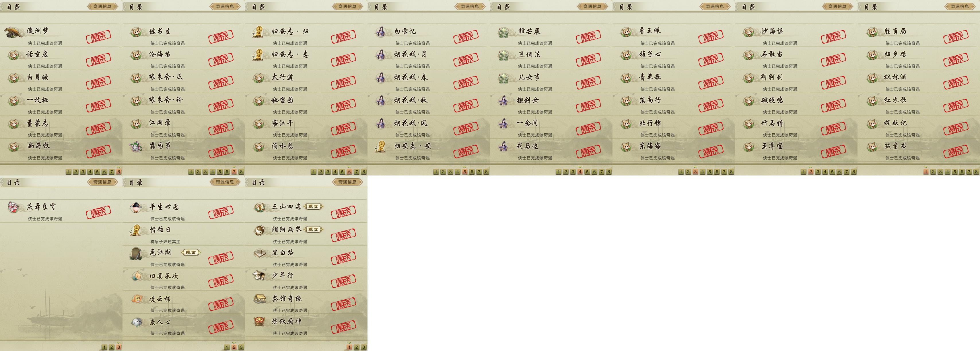Click the purple lady icon next to 白雪忆

click(x=380, y=32)
